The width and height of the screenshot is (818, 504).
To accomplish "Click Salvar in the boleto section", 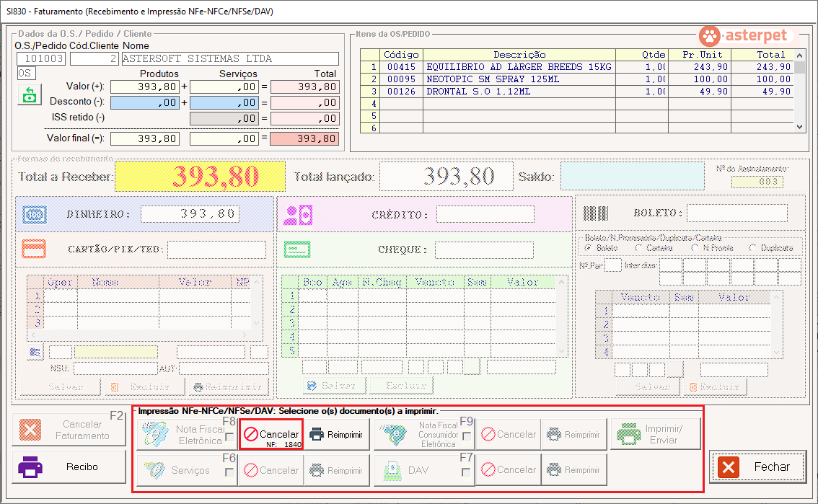I will pos(648,386).
